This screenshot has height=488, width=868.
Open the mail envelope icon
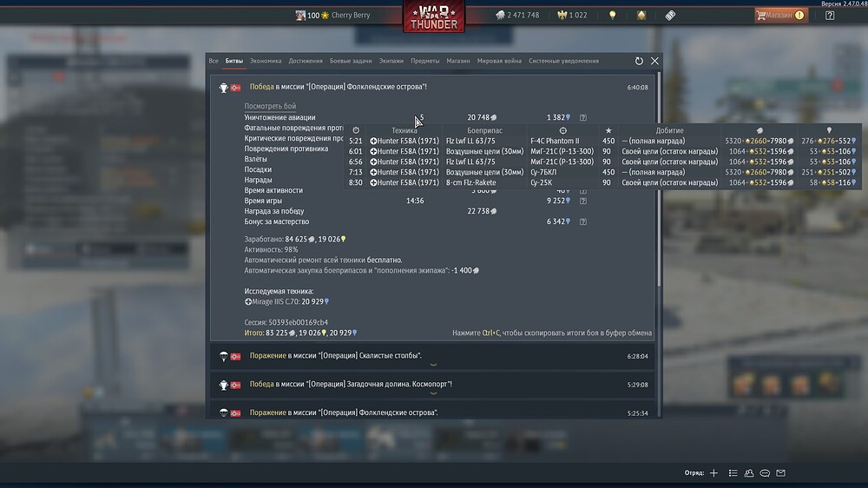point(780,473)
